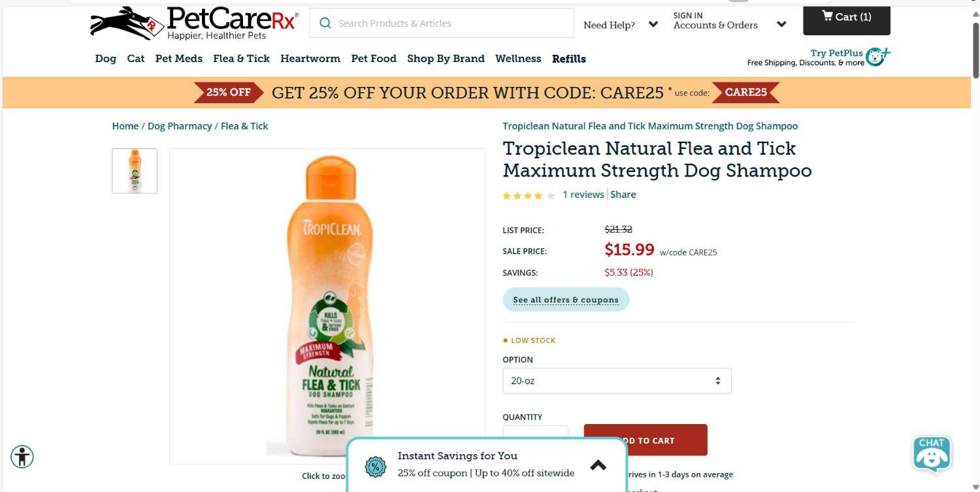Image resolution: width=980 pixels, height=492 pixels.
Task: Select the product thumbnail image
Action: (134, 171)
